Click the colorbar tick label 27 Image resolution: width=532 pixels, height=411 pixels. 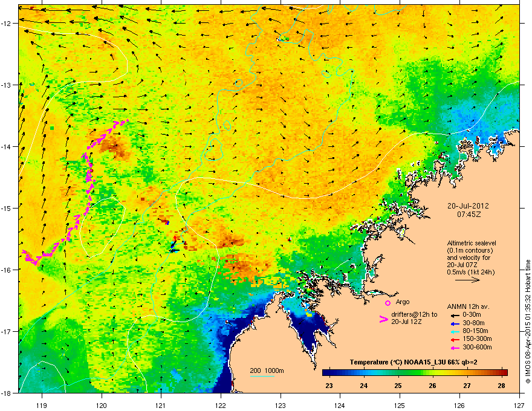pos(467,386)
